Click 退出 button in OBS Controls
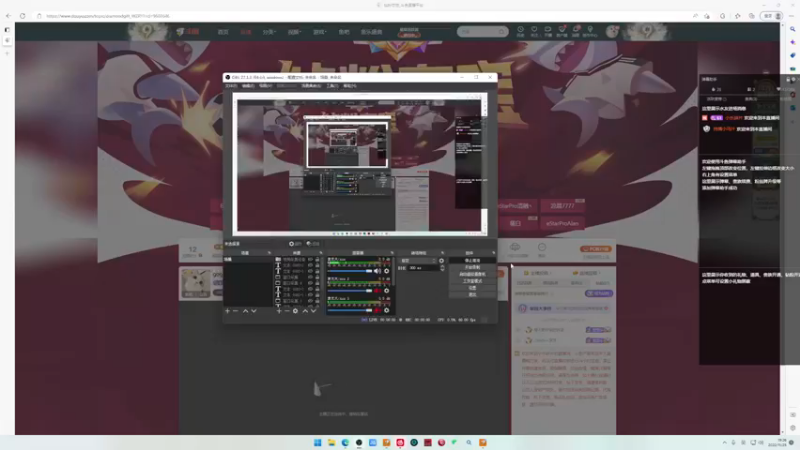Screen dimensions: 800x450 point(473,294)
